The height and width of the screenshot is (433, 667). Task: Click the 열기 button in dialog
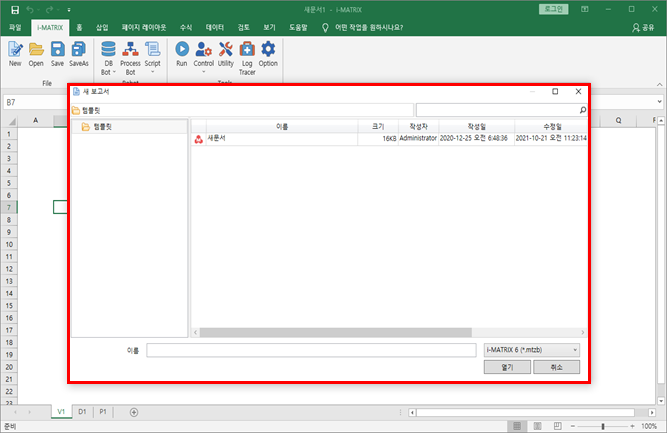(x=506, y=367)
